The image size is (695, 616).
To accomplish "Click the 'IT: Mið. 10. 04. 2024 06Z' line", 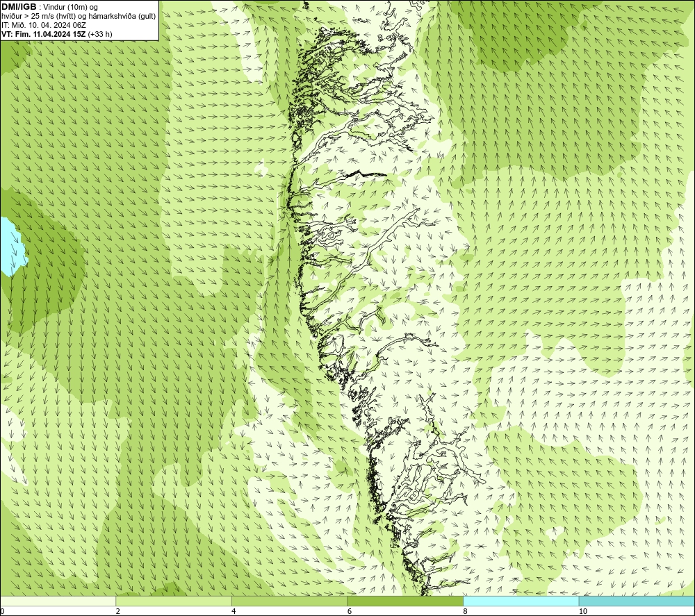I will [43, 25].
